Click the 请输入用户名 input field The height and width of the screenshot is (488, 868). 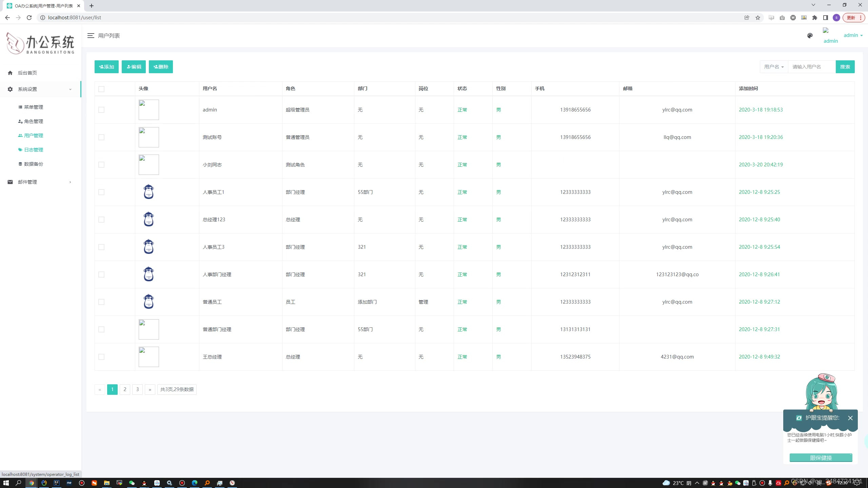click(x=811, y=66)
